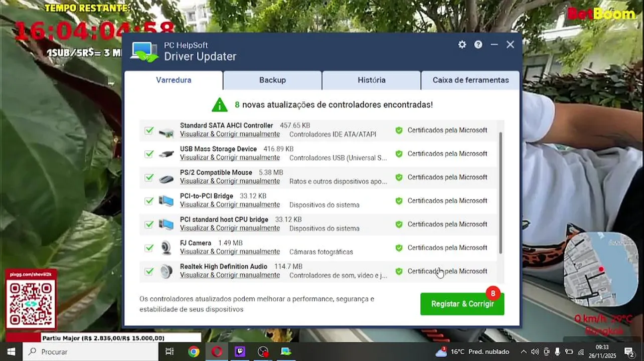This screenshot has width=644, height=361.
Task: Click the Realtek High Definition Audio speaker icon
Action: pos(166,272)
